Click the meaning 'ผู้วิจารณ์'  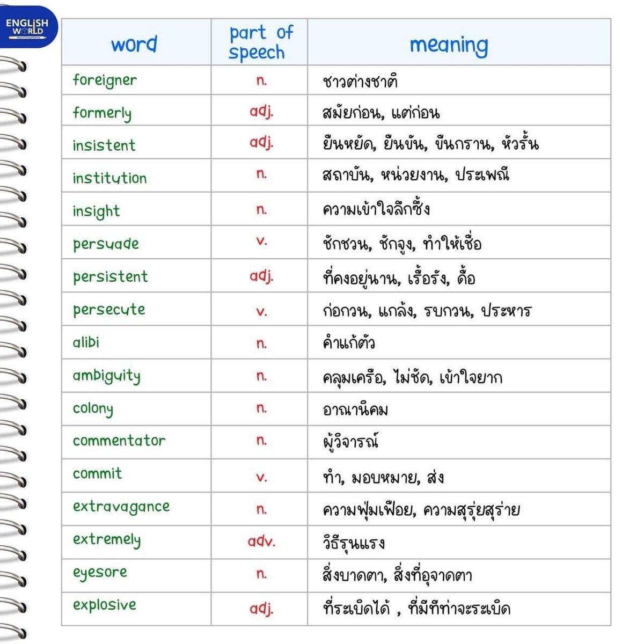click(351, 442)
